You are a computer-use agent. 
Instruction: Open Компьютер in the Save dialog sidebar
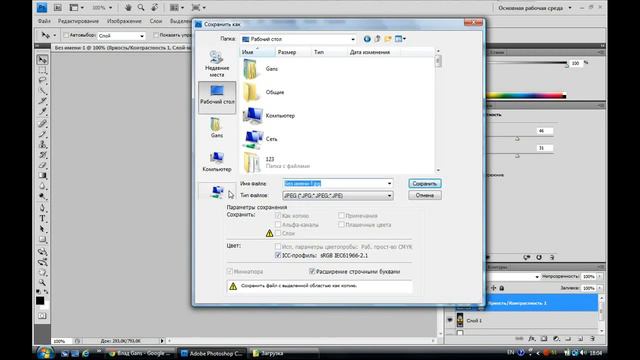217,162
